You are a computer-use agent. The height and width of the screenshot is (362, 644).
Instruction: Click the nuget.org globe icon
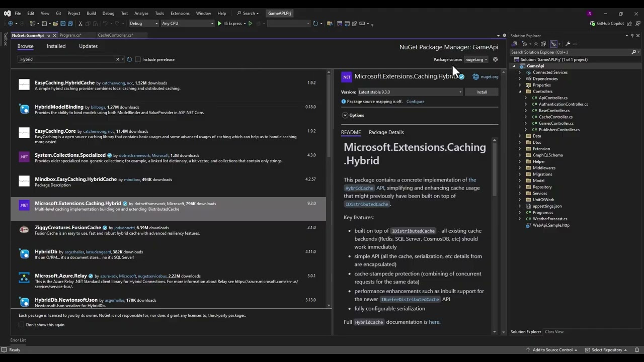(x=475, y=77)
